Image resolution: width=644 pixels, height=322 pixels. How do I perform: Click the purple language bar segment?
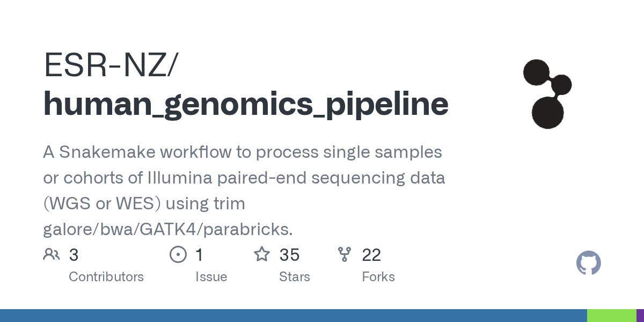tap(640, 316)
